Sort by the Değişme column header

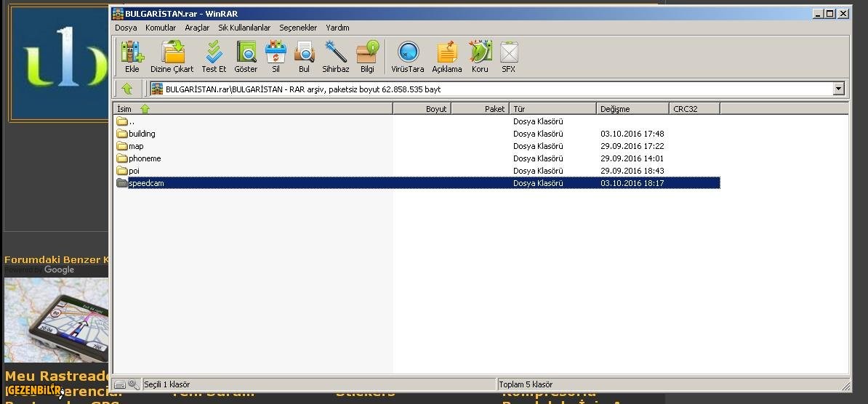(632, 109)
